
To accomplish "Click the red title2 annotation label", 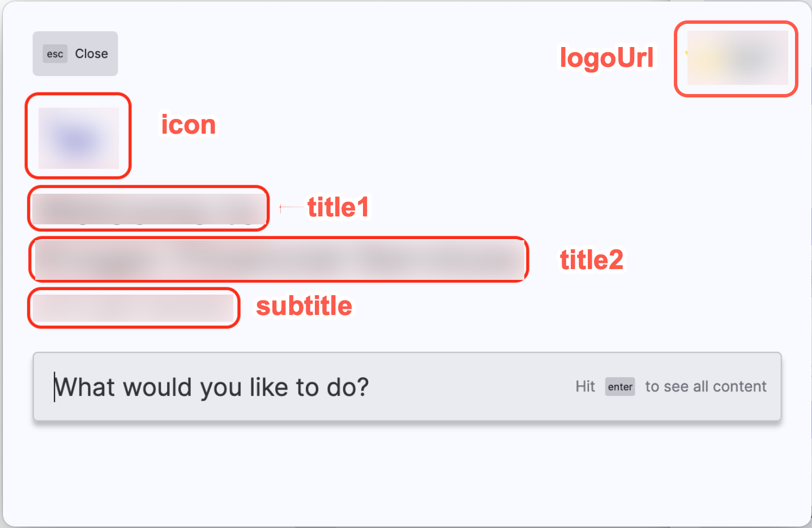I will point(591,259).
